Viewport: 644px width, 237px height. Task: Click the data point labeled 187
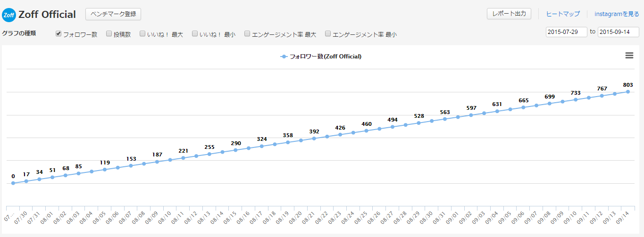click(157, 162)
